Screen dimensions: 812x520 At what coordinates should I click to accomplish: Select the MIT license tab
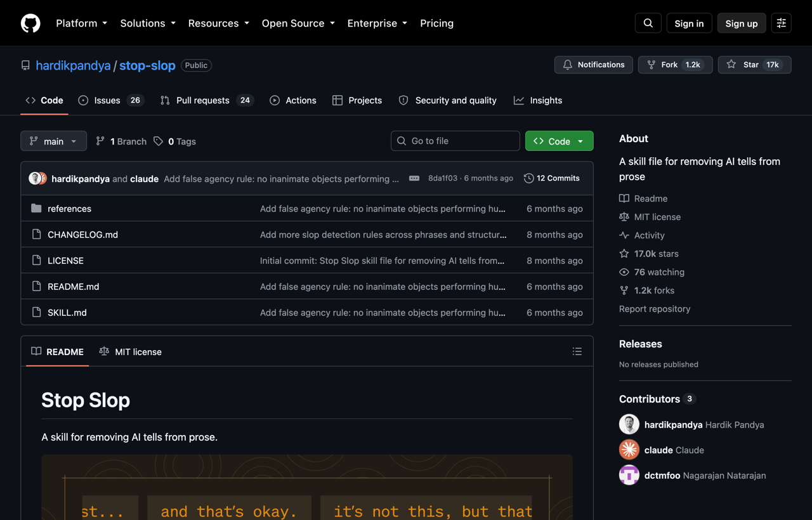(x=131, y=351)
